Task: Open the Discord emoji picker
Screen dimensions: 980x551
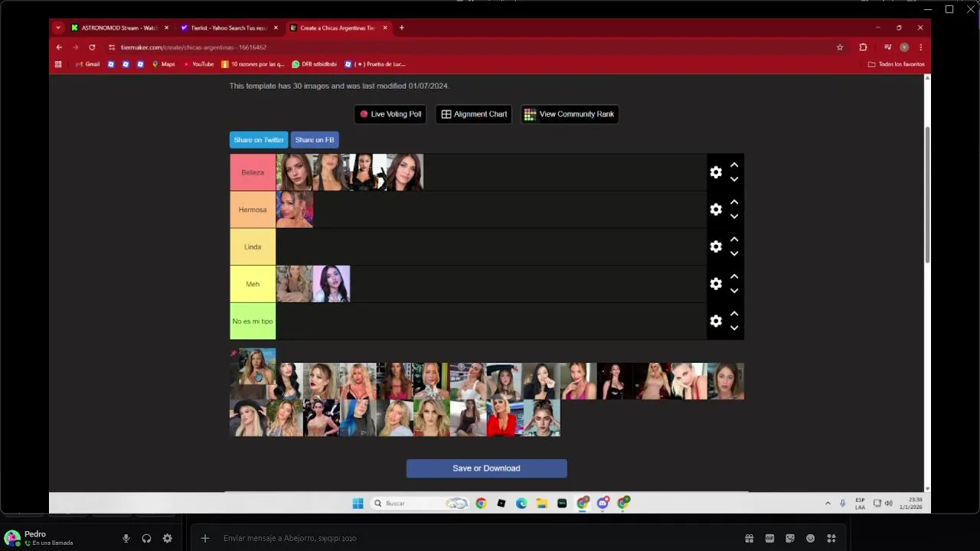Action: tap(811, 538)
